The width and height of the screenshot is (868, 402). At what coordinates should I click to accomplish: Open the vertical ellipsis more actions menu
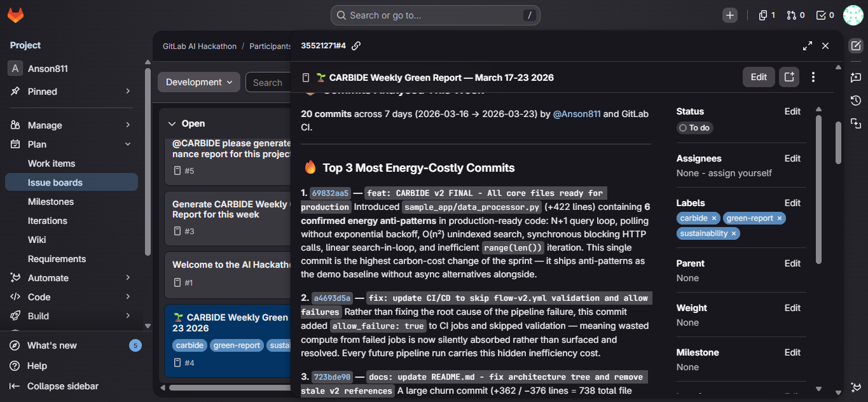click(x=813, y=77)
